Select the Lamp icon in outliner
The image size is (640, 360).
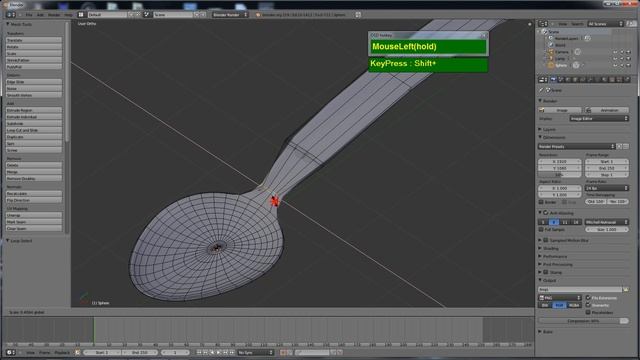tap(550, 58)
